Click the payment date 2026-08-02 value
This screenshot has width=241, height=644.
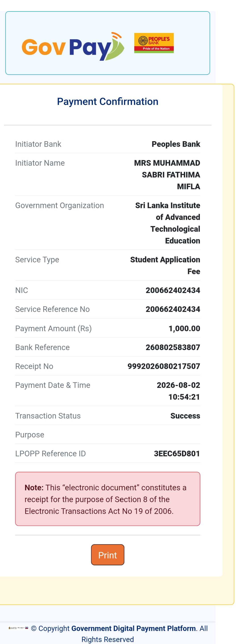click(178, 385)
